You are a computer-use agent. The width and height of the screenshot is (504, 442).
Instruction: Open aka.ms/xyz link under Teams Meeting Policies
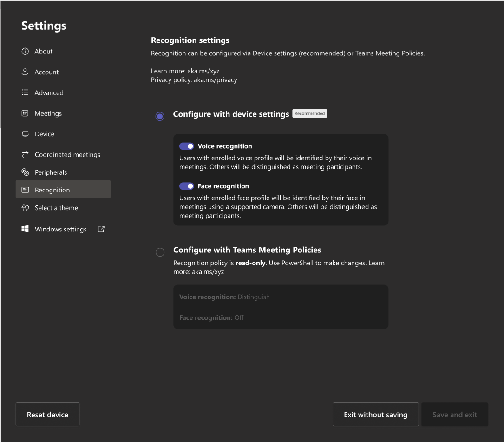[x=208, y=272]
